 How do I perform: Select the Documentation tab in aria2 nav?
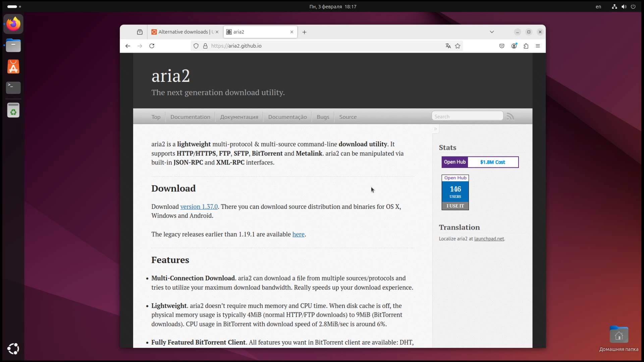pyautogui.click(x=190, y=117)
